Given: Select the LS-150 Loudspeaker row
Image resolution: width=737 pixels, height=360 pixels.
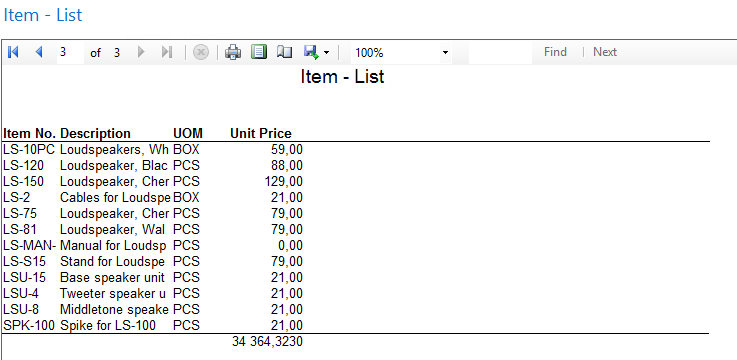Looking at the screenshot, I should (x=153, y=181).
